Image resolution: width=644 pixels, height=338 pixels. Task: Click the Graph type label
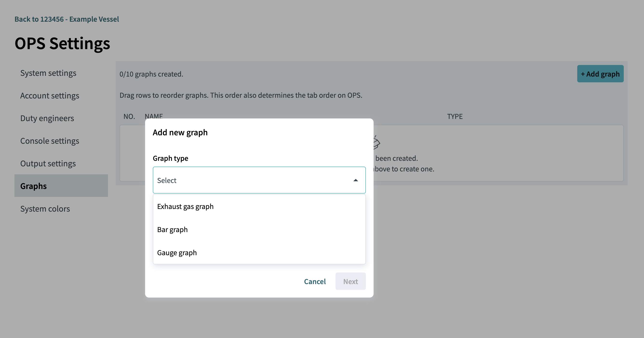coord(170,158)
